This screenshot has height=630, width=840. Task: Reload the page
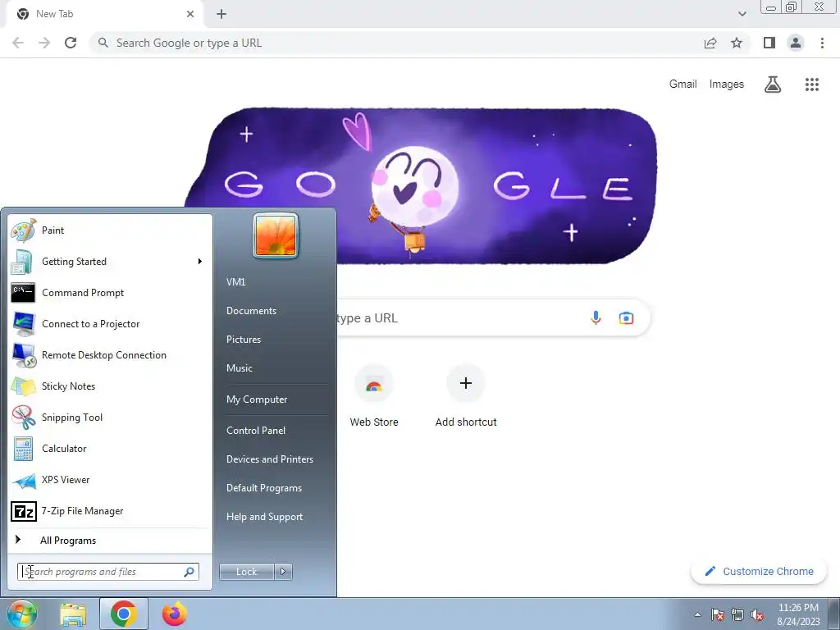[71, 43]
